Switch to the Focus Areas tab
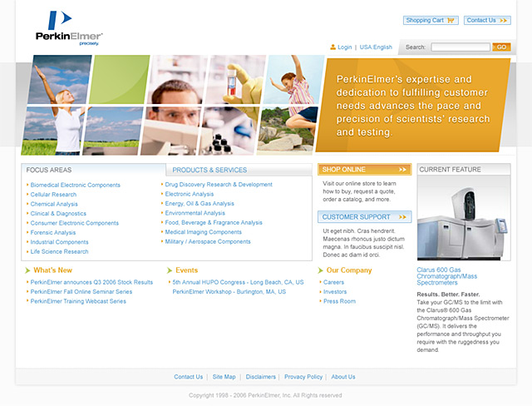The height and width of the screenshot is (406, 532). pyautogui.click(x=50, y=170)
